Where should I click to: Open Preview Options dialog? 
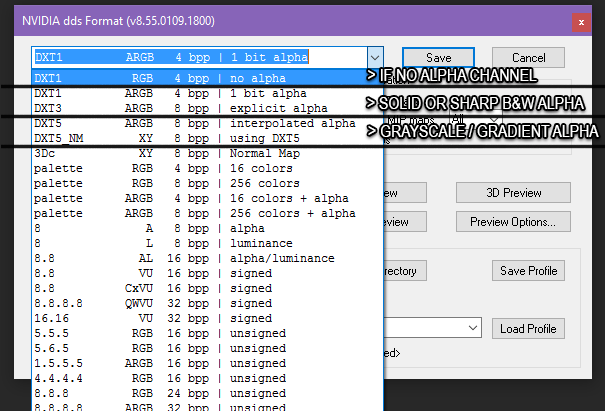click(513, 222)
